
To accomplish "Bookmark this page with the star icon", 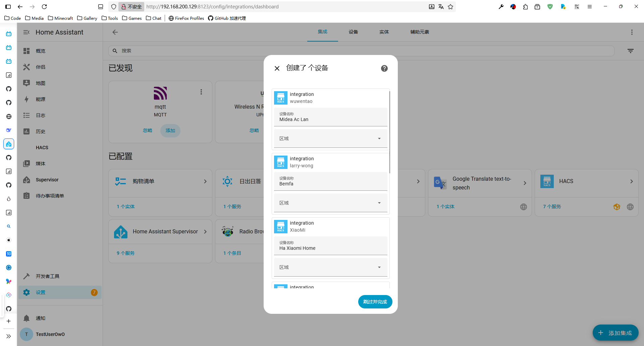I will pos(450,7).
